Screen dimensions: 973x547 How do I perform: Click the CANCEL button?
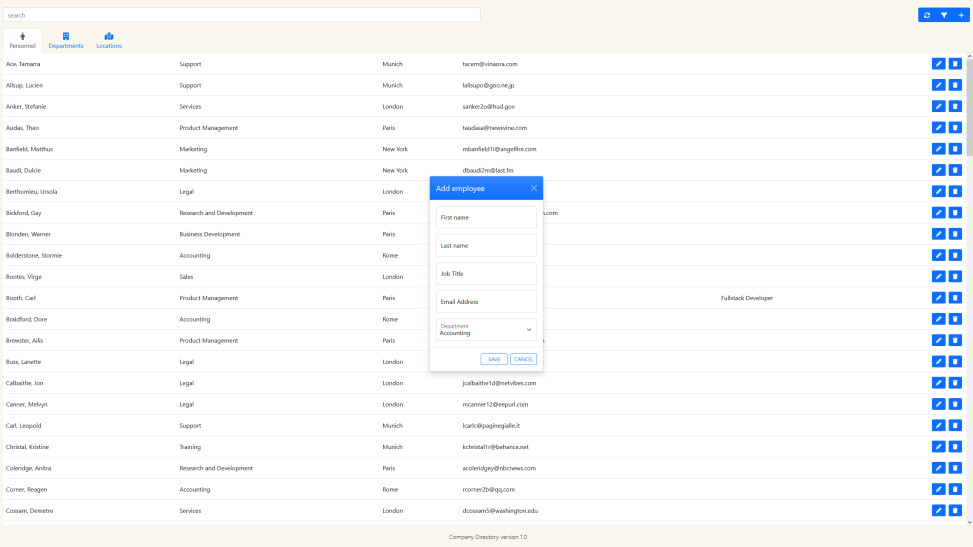pyautogui.click(x=523, y=359)
